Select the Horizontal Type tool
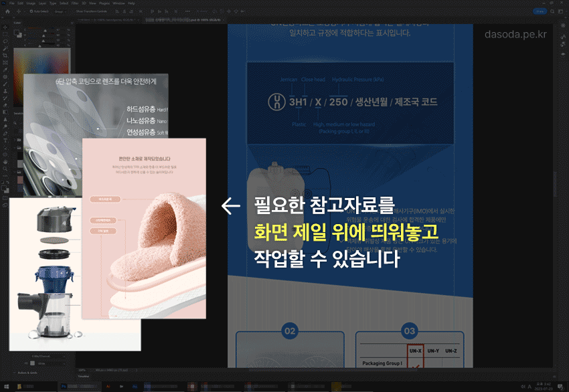This screenshot has width=569, height=392. pos(5,140)
